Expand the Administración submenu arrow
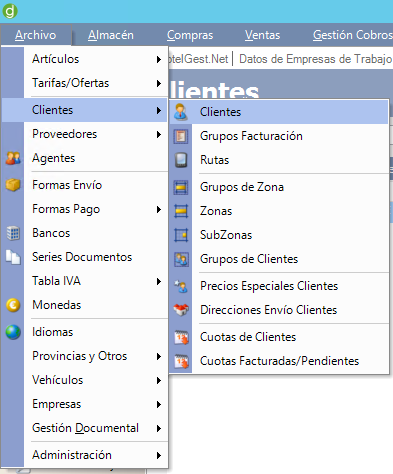 [x=159, y=455]
